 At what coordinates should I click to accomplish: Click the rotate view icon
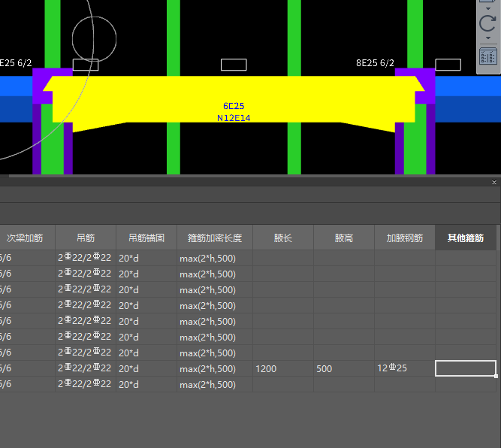(x=487, y=23)
